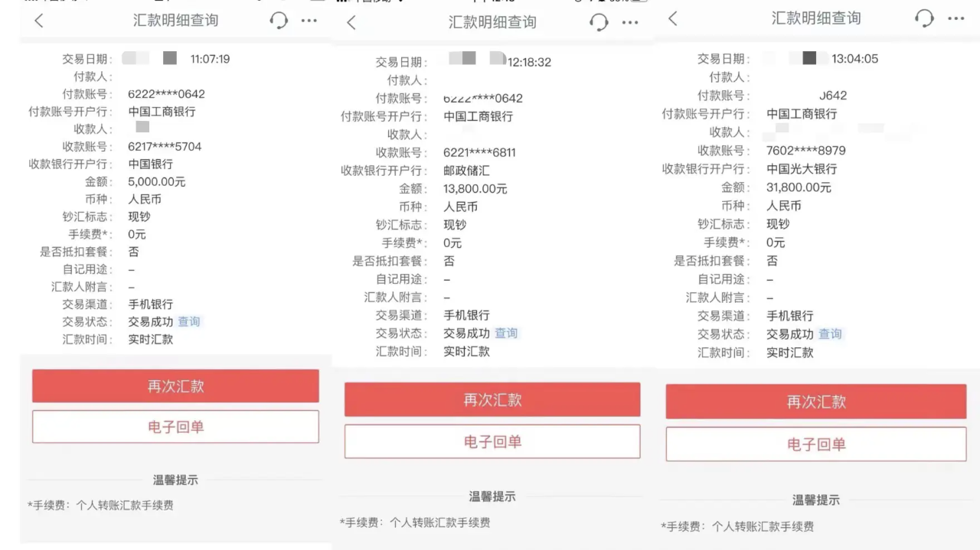
Task: Open 电子回单 for the 31,800.00元 transfer
Action: (816, 444)
